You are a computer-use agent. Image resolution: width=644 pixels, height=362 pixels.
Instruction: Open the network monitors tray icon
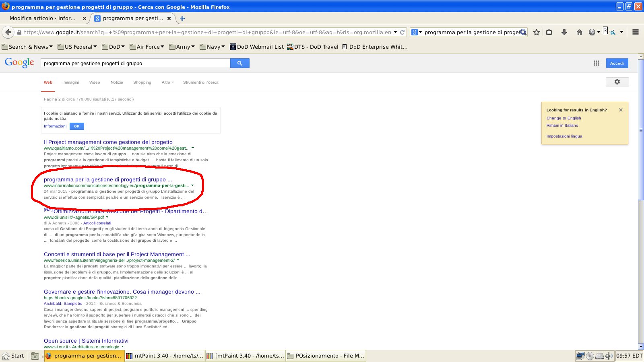[580, 356]
